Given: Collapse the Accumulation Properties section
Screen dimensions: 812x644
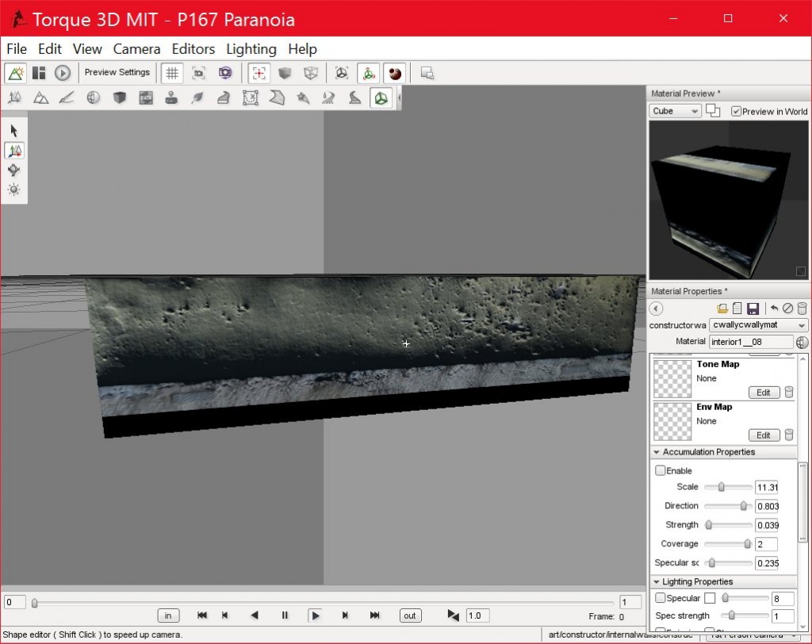Looking at the screenshot, I should tap(657, 452).
